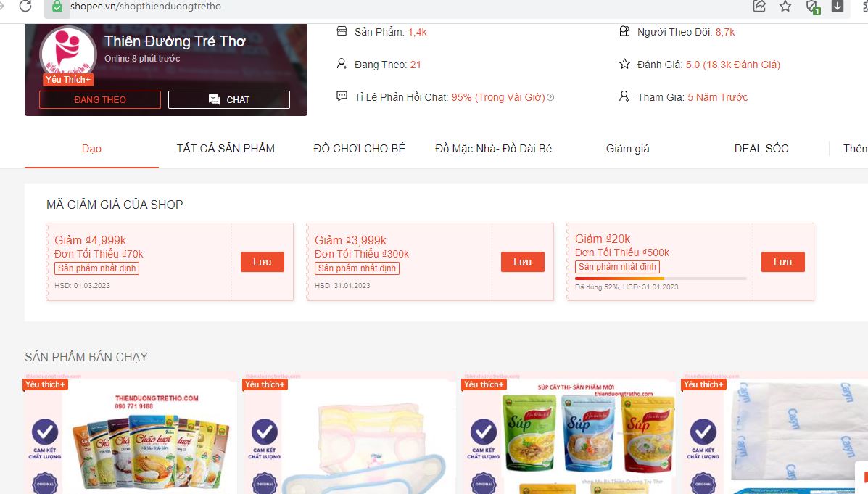Click the Giảm ₫20k voucher usage progress bar
This screenshot has height=494, width=868.
[x=661, y=278]
